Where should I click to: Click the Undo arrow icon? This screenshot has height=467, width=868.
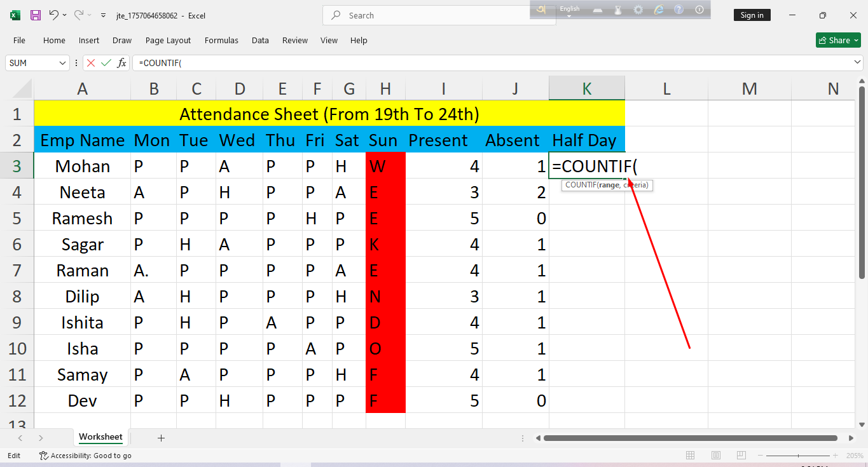click(x=54, y=15)
